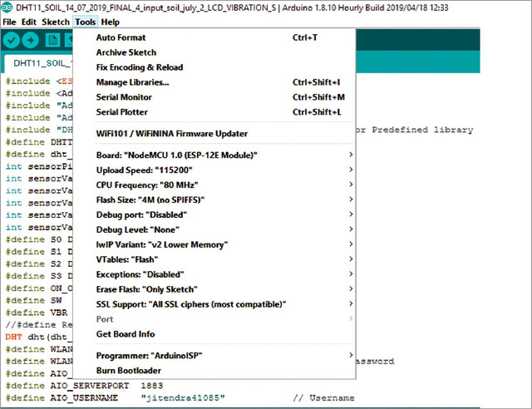Screen dimensions: 532x409
Task: Launch the Serial Plotter
Action: point(214,112)
